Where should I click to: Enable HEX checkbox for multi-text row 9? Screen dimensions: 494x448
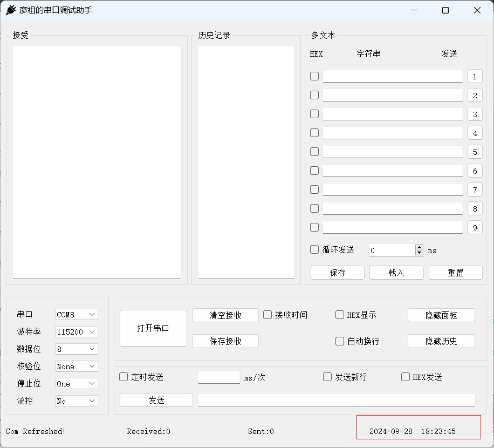point(314,228)
